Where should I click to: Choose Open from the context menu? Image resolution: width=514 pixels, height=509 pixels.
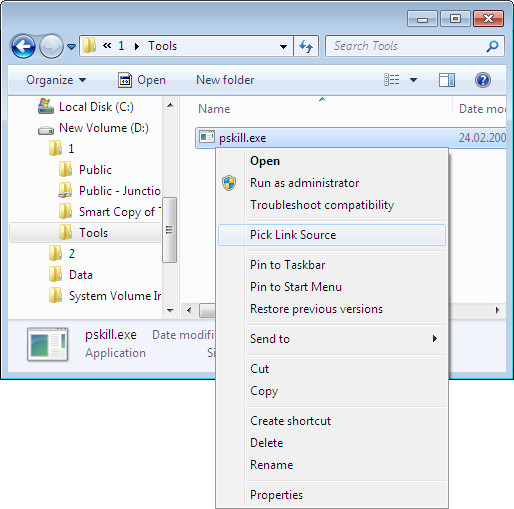[265, 161]
